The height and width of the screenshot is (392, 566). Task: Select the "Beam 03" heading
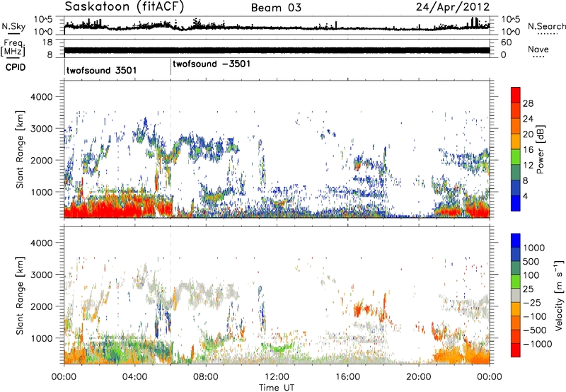click(276, 8)
